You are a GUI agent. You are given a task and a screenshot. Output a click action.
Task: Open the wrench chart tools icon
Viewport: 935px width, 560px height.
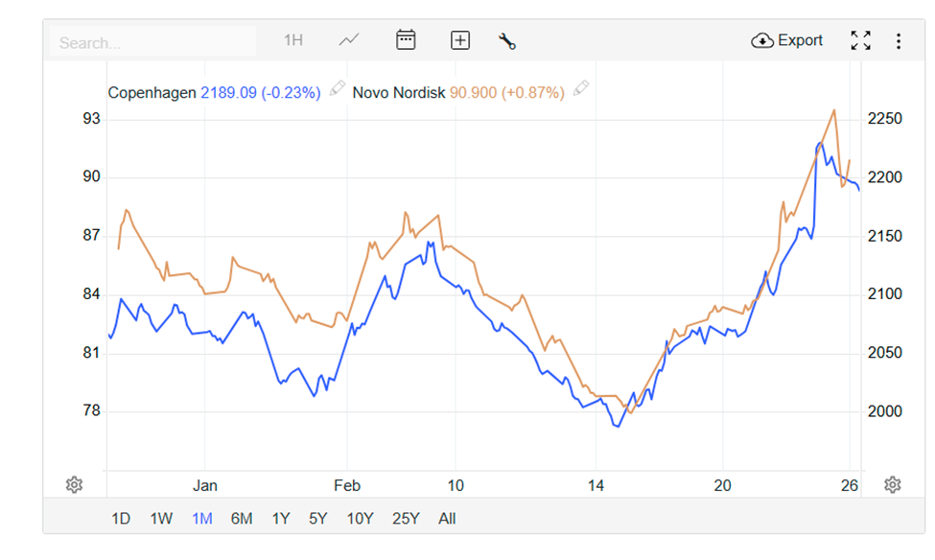click(x=507, y=40)
